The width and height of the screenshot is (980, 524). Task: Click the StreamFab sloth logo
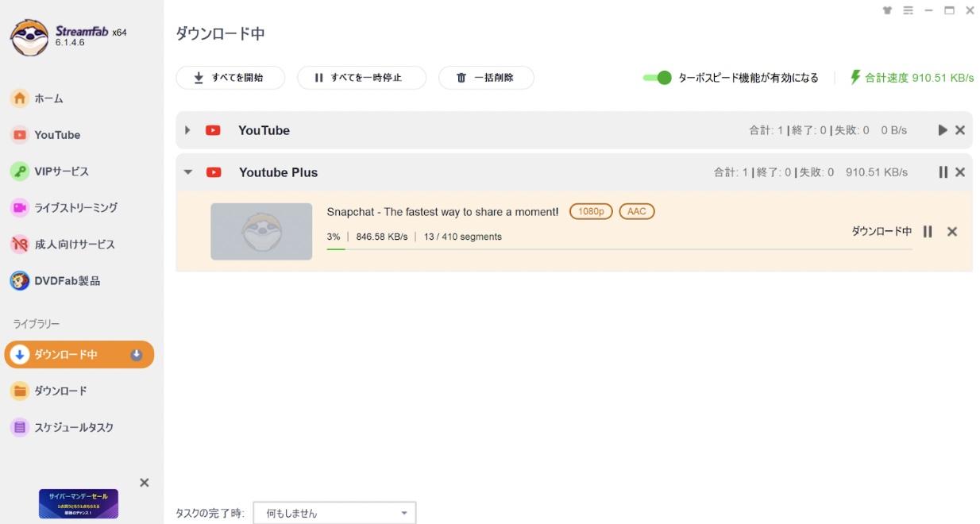tap(29, 37)
